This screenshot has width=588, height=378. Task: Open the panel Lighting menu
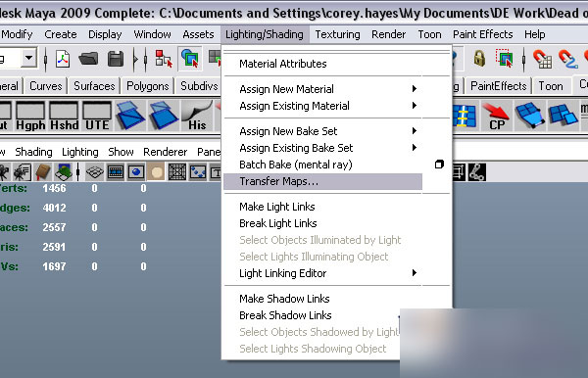[80, 152]
